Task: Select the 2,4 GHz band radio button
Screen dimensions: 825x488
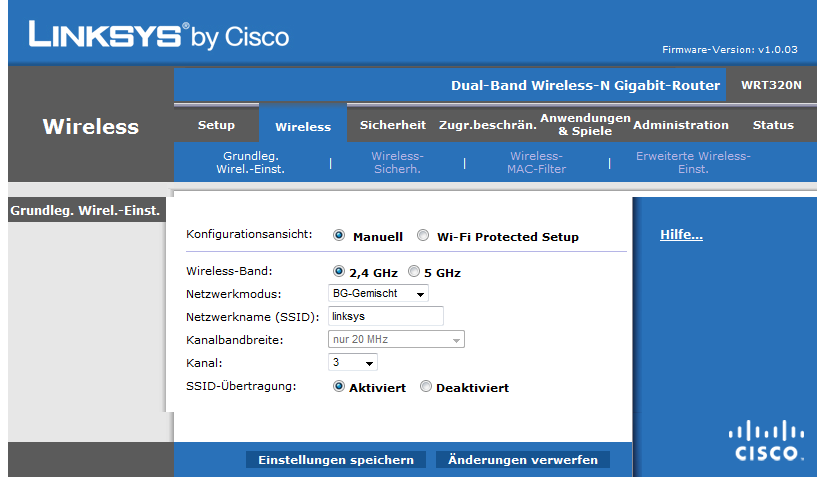Action: tap(339, 271)
